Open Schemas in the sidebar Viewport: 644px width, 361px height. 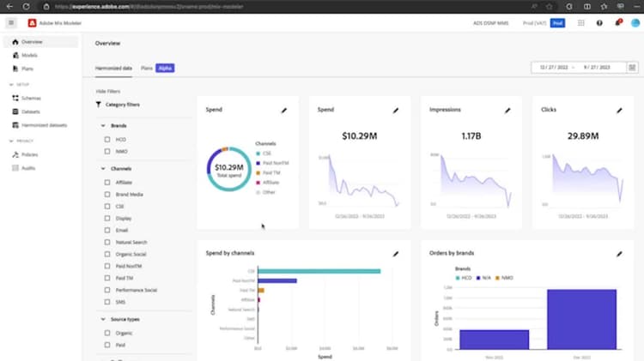tap(40, 98)
